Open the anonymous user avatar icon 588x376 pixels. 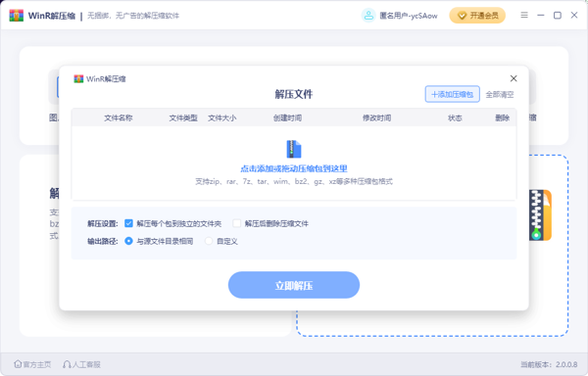pos(368,16)
